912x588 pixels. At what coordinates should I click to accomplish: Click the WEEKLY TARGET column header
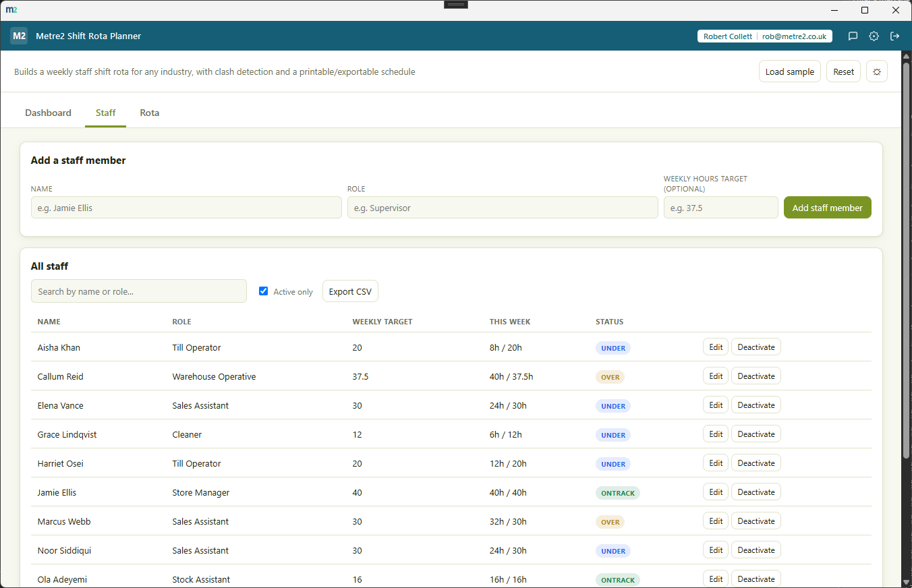(382, 322)
